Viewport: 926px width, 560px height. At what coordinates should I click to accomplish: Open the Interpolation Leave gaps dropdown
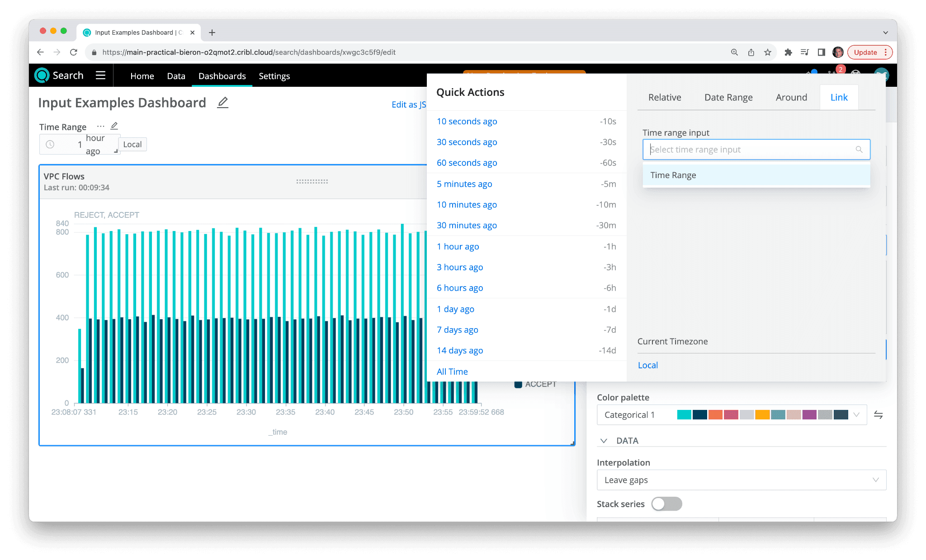(741, 480)
